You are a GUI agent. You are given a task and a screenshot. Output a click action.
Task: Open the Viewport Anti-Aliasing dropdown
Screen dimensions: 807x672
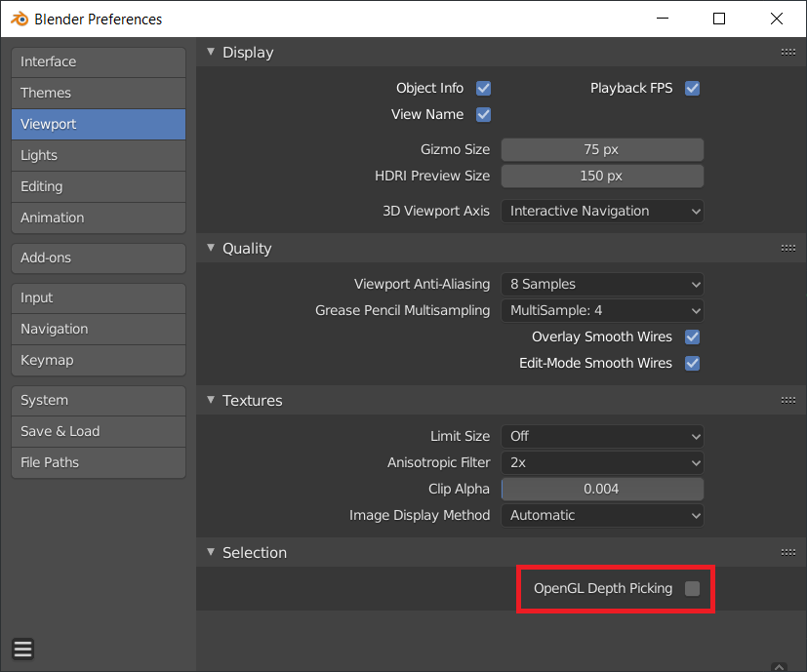[x=602, y=284]
